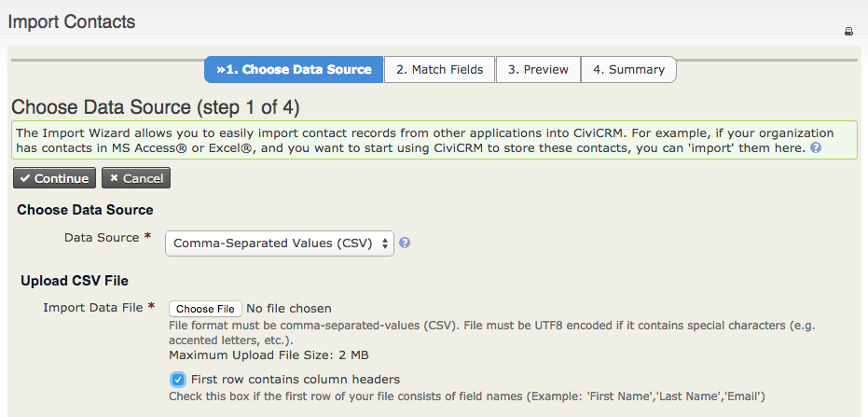Open help icon after the Import Wizard description
The image size is (868, 417).
816,148
